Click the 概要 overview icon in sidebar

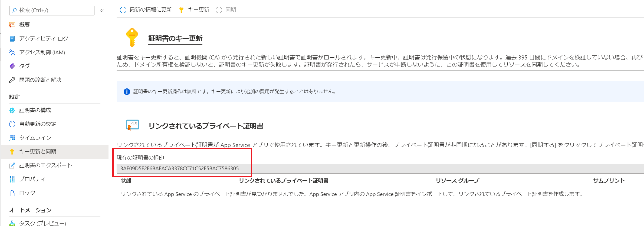tap(12, 25)
